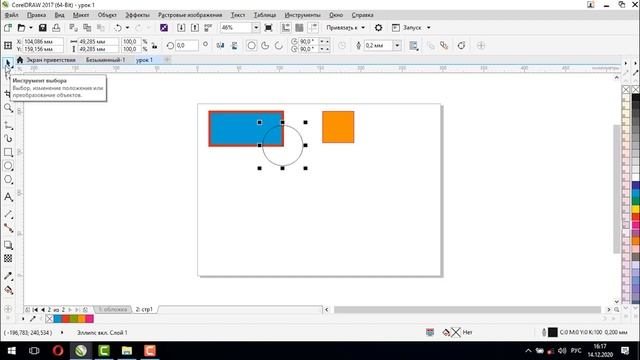The width and height of the screenshot is (640, 360).
Task: Select the Text tool (A)
Action: 8,197
